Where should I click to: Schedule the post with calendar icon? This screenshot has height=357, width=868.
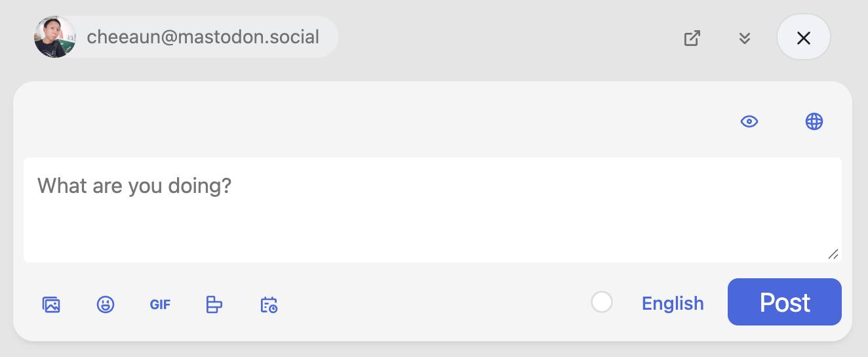(x=269, y=304)
